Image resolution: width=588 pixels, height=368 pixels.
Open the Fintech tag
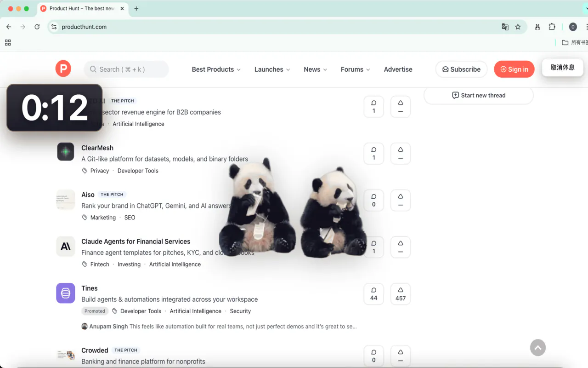100,264
